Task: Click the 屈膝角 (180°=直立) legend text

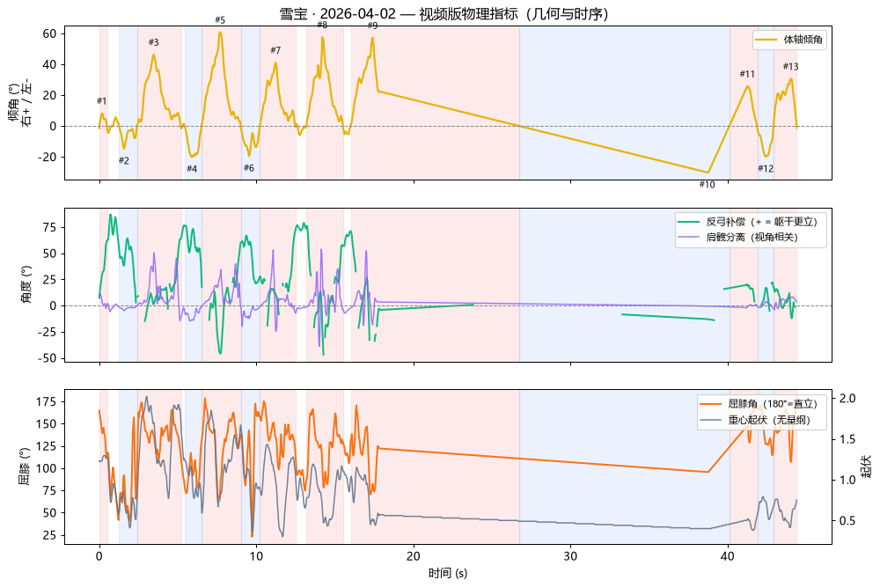Action: click(773, 404)
